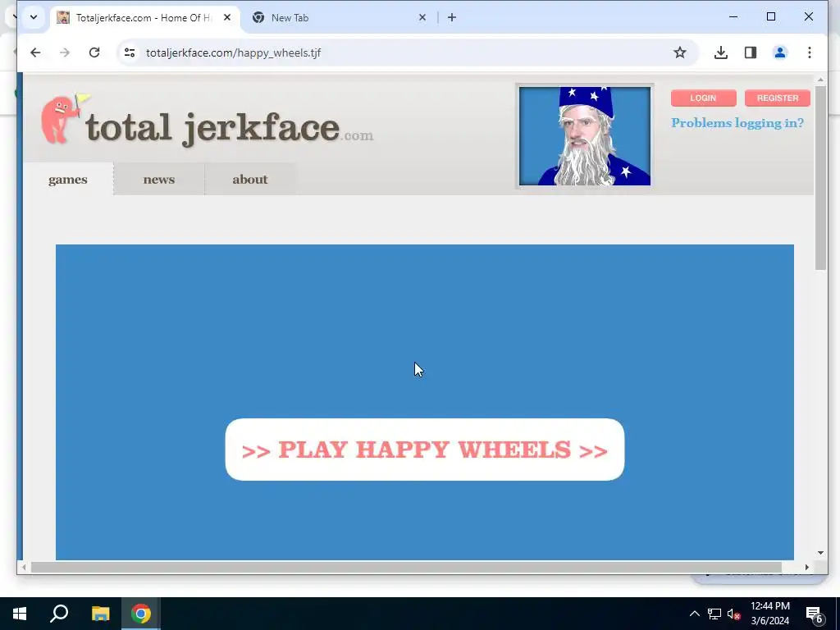This screenshot has width=840, height=630.
Task: Open Chrome downloads
Action: tap(721, 52)
